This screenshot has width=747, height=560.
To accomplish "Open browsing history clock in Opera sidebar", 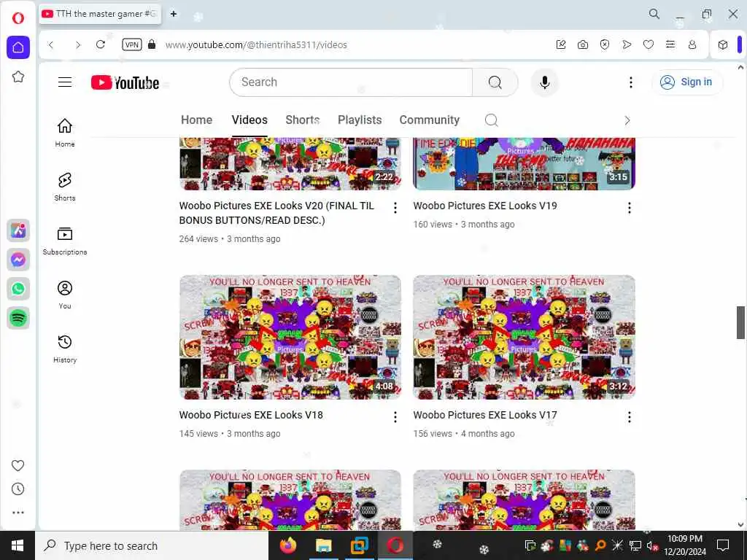I will (18, 489).
